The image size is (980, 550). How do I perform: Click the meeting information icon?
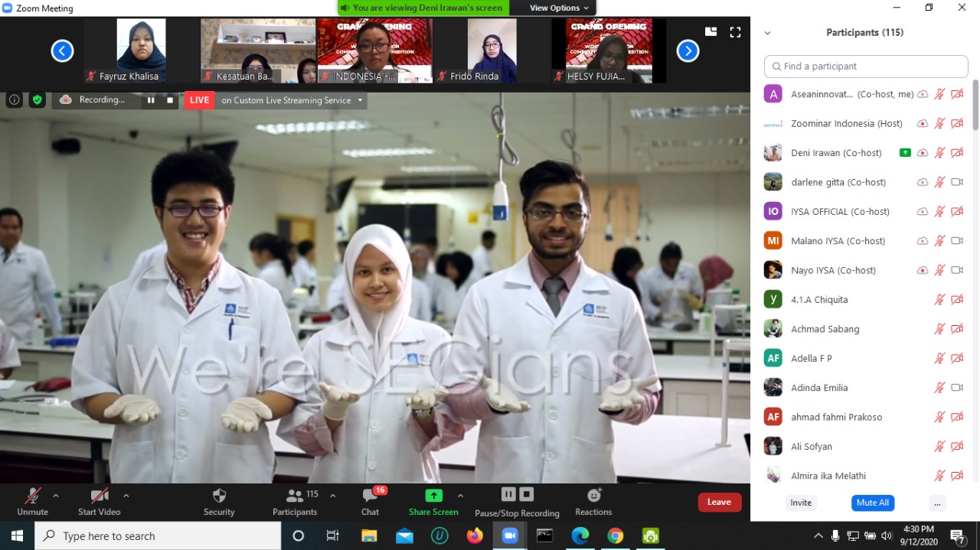click(14, 99)
